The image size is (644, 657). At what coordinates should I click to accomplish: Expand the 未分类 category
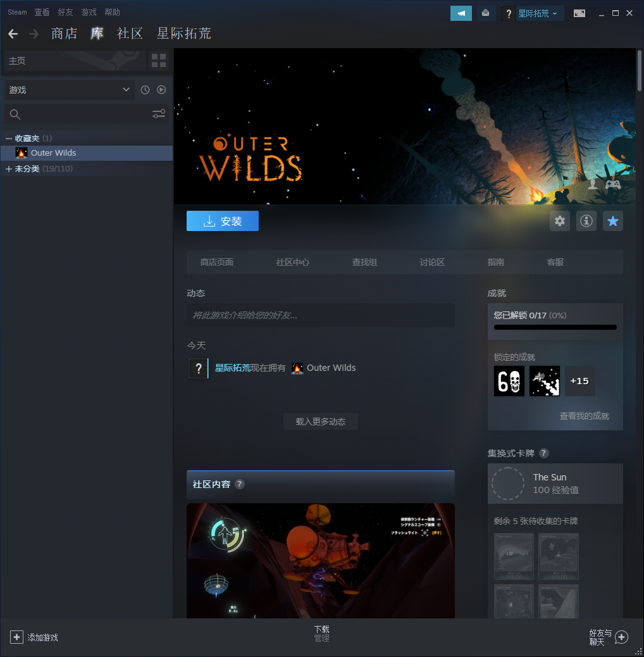pyautogui.click(x=9, y=169)
